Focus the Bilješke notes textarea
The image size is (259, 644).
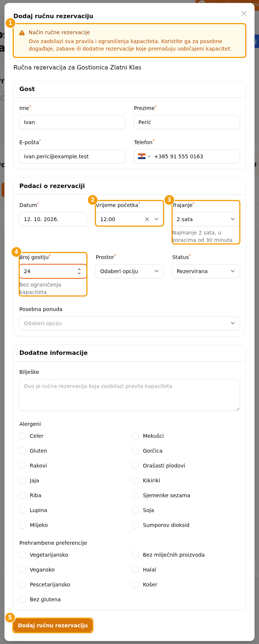(x=129, y=395)
